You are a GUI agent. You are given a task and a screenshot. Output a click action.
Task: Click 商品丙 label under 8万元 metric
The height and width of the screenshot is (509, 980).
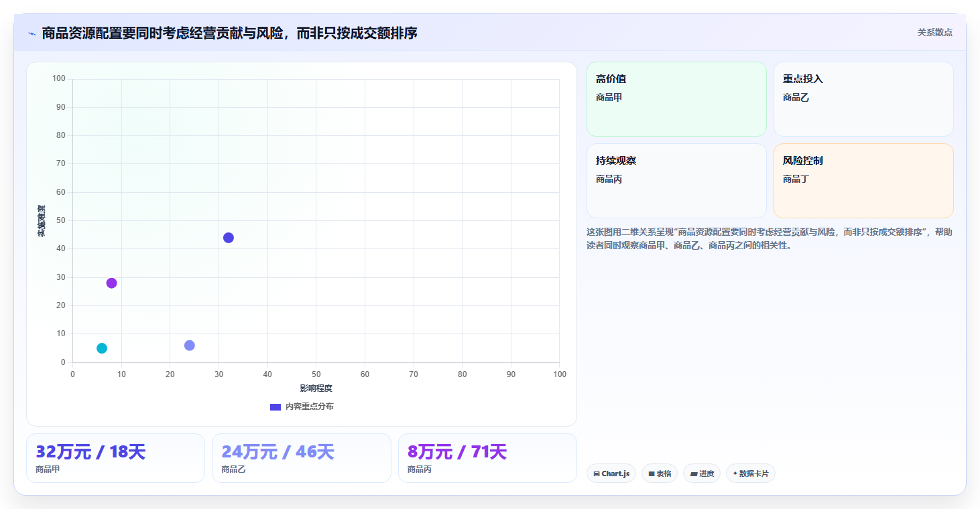[420, 469]
